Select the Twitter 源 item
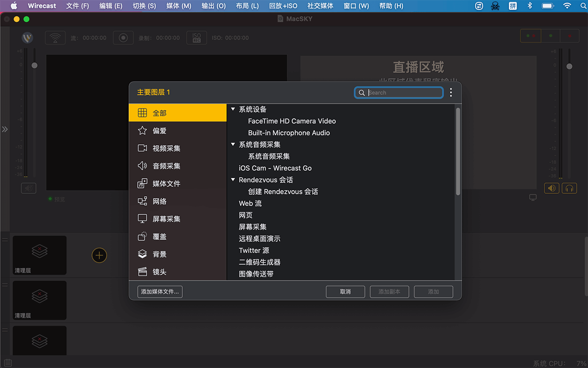Viewport: 588px width, 368px height. click(x=254, y=250)
